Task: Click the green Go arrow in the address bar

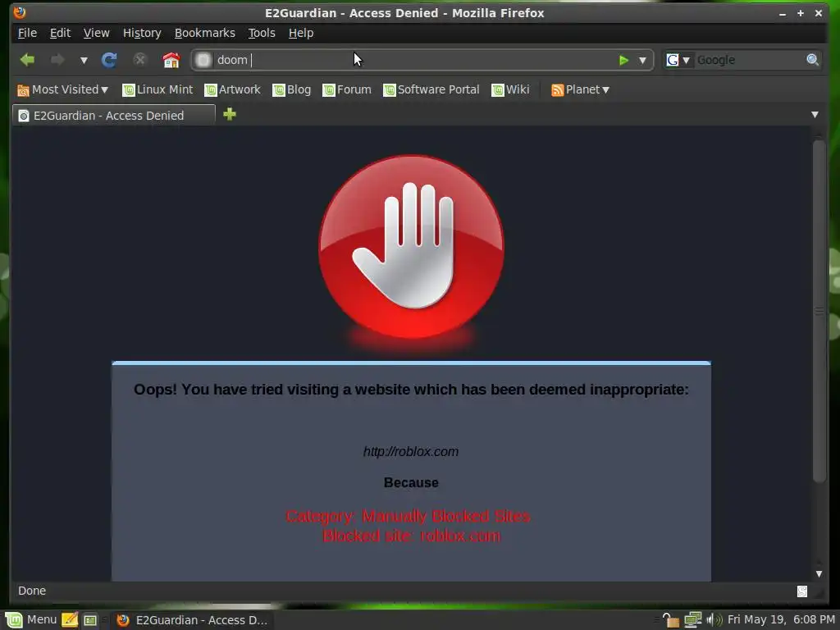Action: (623, 60)
